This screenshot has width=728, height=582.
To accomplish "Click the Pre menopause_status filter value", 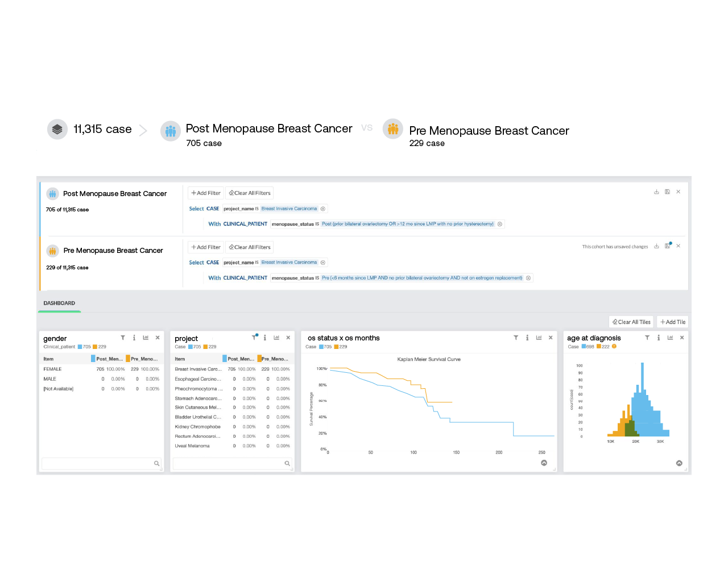I will tap(422, 278).
